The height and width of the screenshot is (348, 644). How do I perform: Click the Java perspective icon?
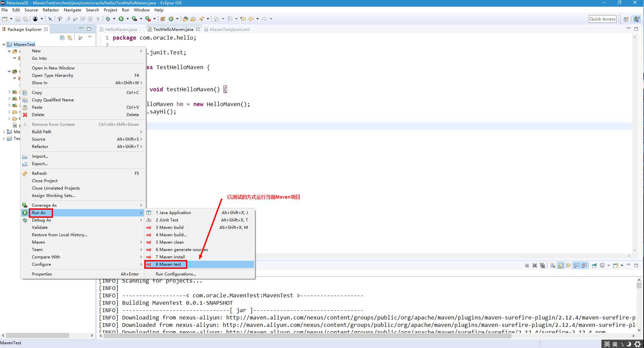636,19
